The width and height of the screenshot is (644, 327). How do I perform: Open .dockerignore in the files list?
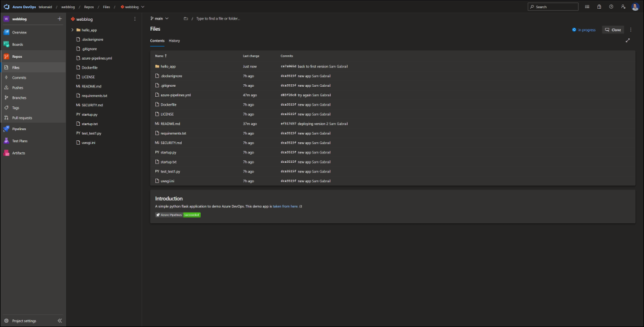pyautogui.click(x=171, y=76)
